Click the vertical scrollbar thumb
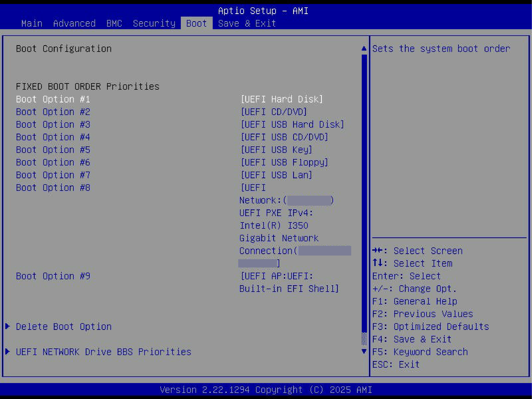Viewport: 532px width, 399px height. coord(364,193)
